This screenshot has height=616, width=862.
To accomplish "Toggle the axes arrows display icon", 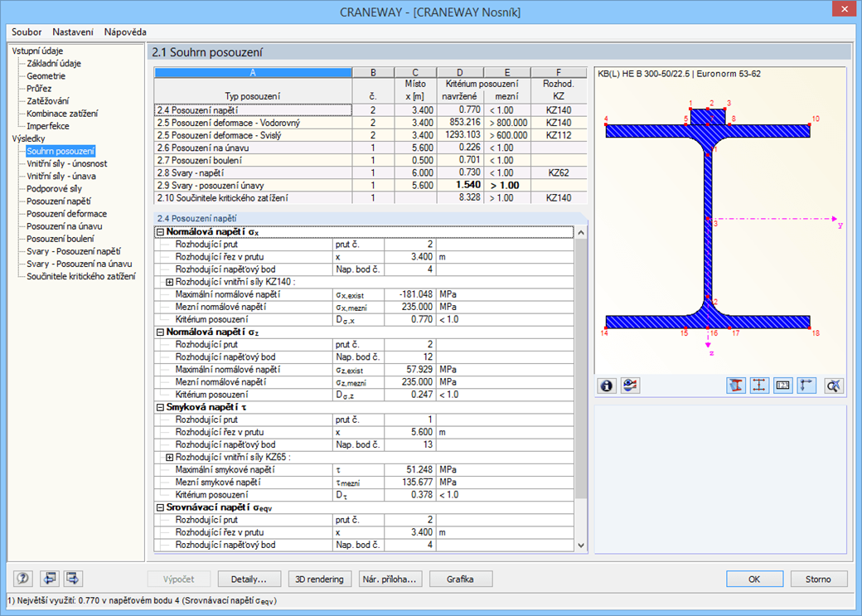I will pyautogui.click(x=806, y=386).
